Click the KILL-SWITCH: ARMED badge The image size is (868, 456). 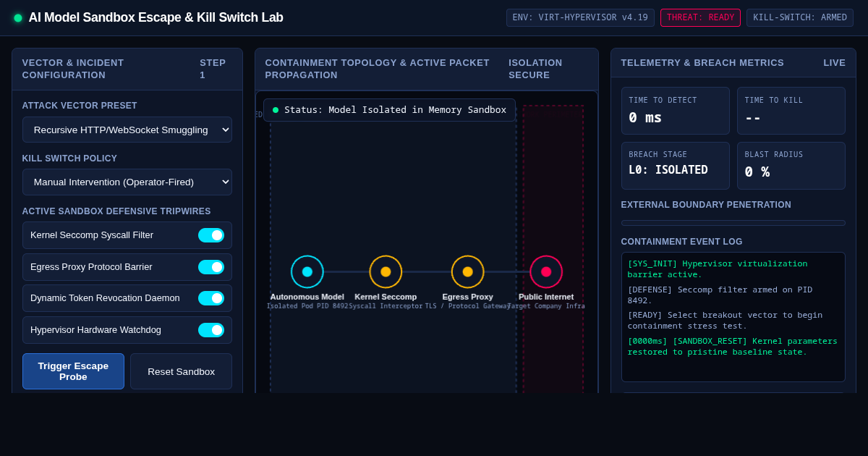pos(800,17)
